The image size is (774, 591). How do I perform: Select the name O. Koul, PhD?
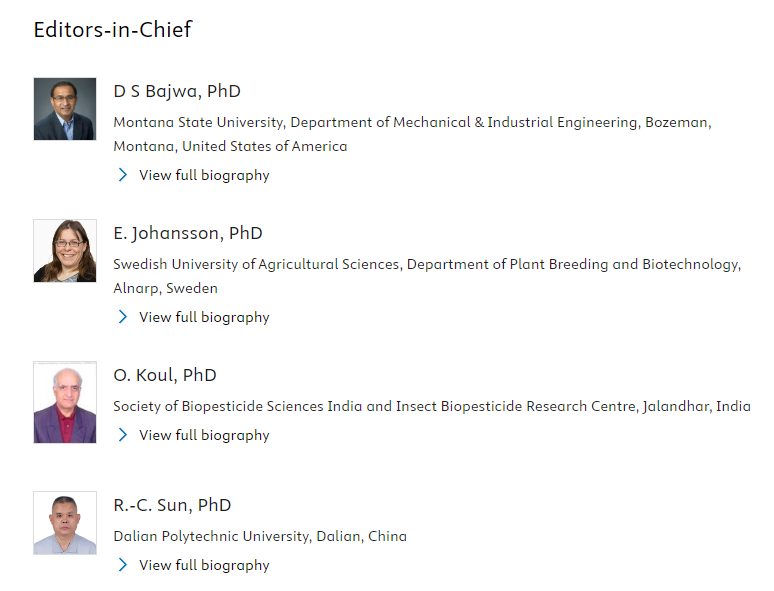point(165,375)
